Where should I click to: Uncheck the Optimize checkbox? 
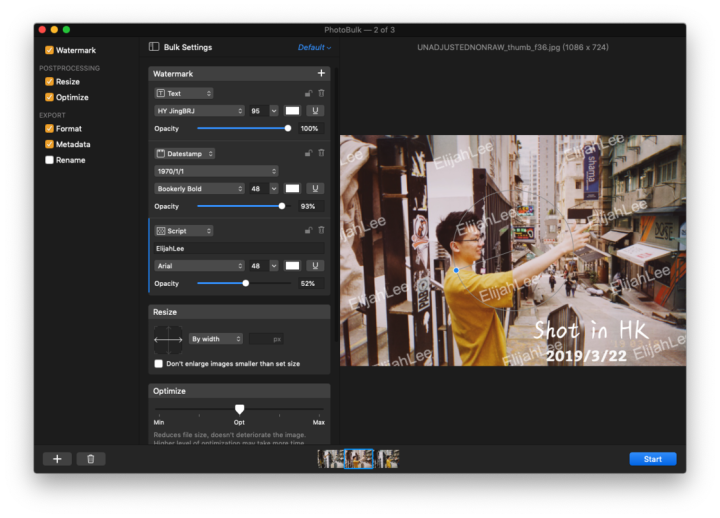point(49,97)
